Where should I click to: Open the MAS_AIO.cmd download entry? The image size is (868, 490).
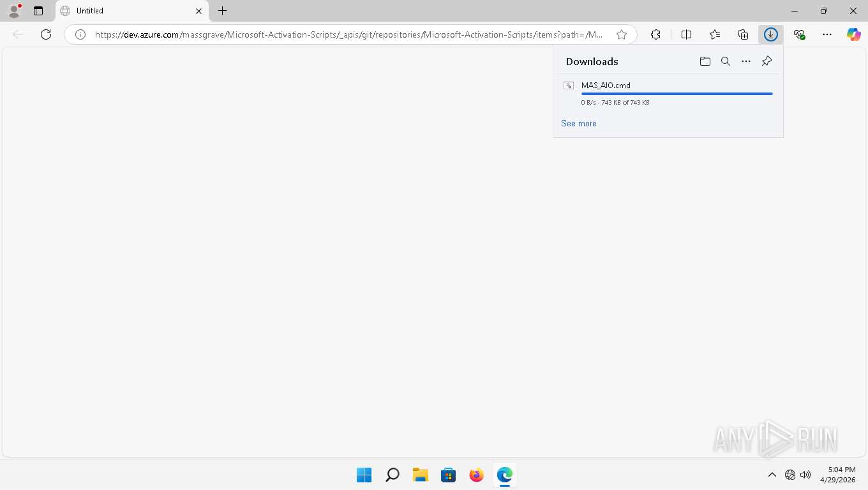click(668, 93)
